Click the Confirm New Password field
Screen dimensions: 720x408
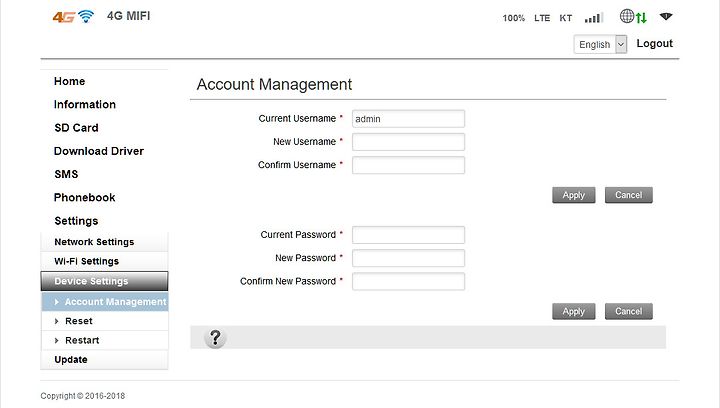pyautogui.click(x=408, y=281)
